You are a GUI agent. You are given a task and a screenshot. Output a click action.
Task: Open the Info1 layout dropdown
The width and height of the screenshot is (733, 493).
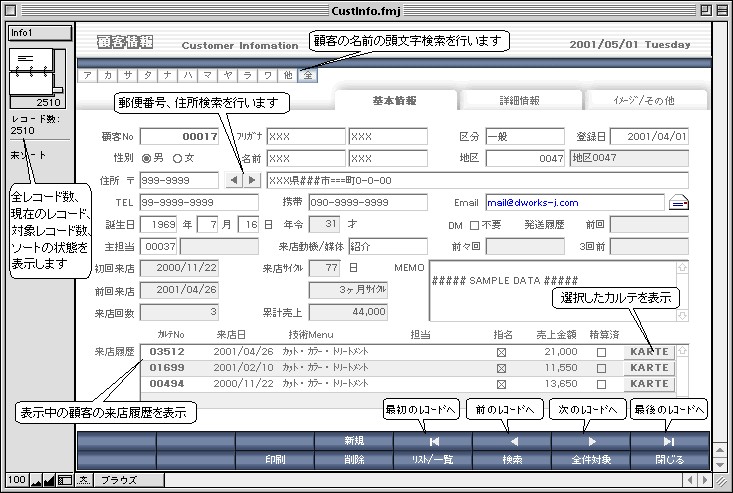pos(40,33)
